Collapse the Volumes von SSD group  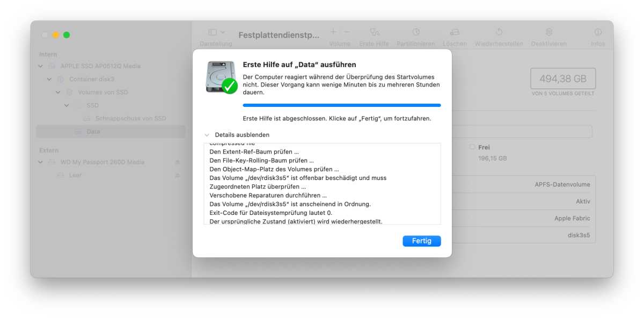(58, 92)
